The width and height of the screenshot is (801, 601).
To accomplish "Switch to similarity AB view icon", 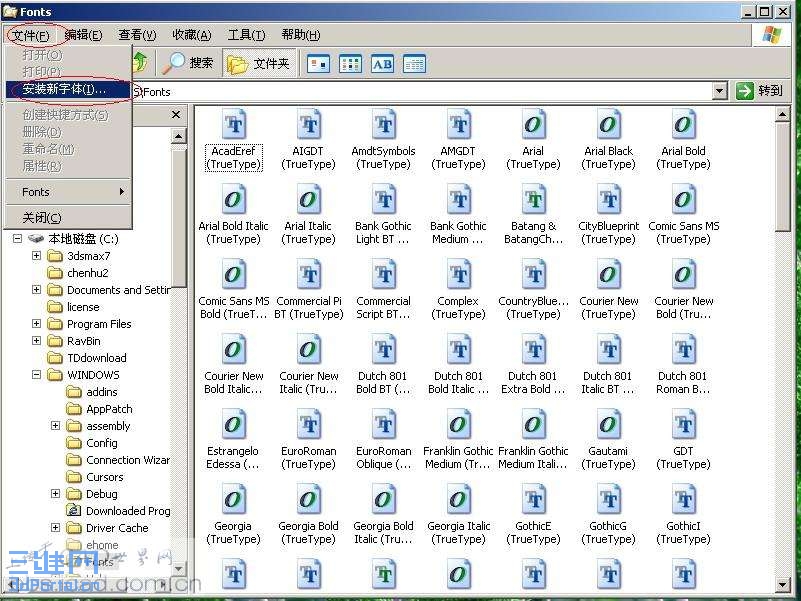I will coord(383,64).
